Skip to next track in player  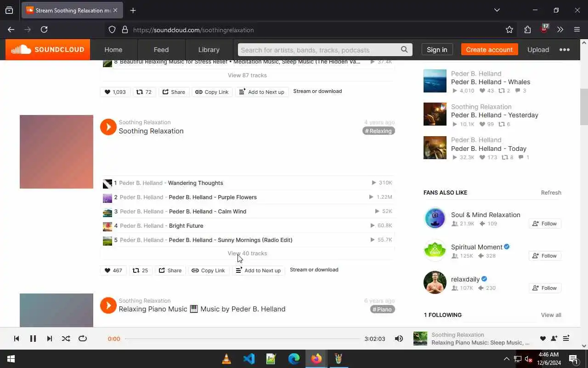pyautogui.click(x=50, y=339)
